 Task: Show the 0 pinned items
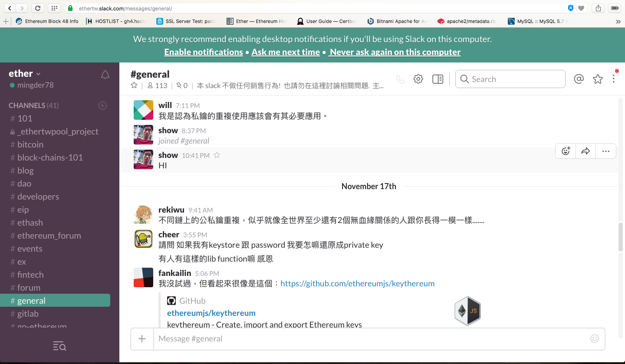coord(182,85)
